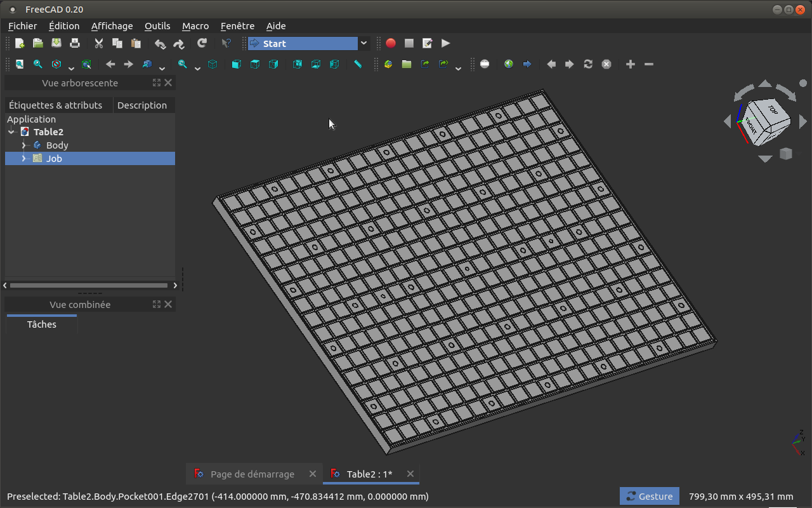812x508 pixels.
Task: Toggle the draw style no-entry icon
Action: pos(56,64)
